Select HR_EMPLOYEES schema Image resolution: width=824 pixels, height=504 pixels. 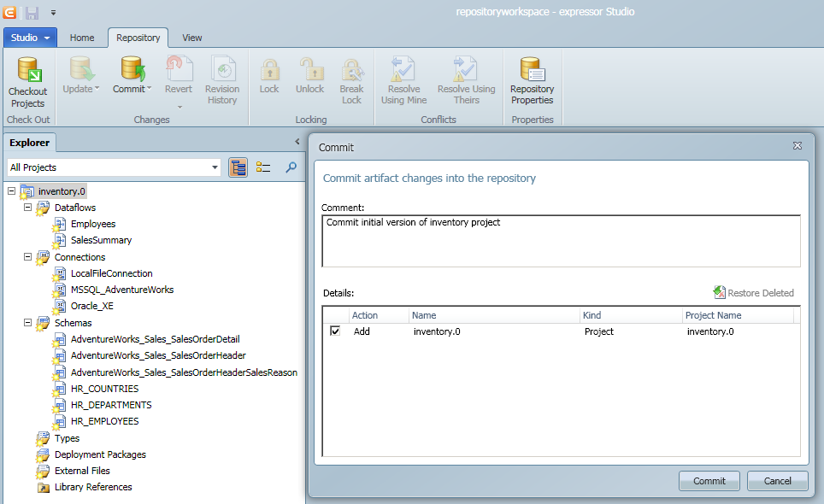click(x=104, y=422)
